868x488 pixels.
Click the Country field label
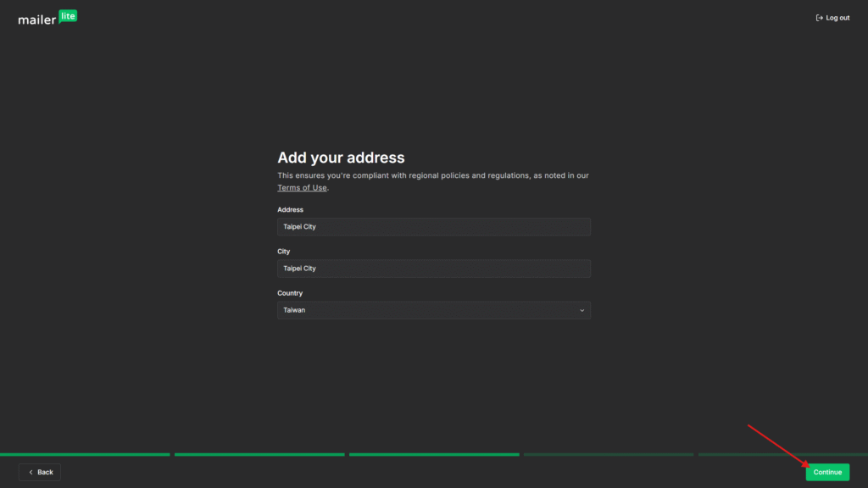click(290, 293)
